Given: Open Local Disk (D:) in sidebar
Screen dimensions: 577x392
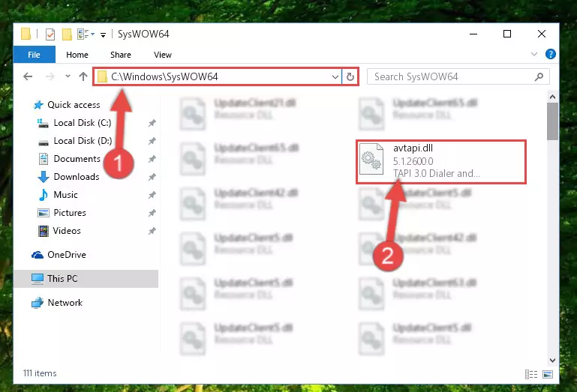Looking at the screenshot, I should (x=83, y=141).
